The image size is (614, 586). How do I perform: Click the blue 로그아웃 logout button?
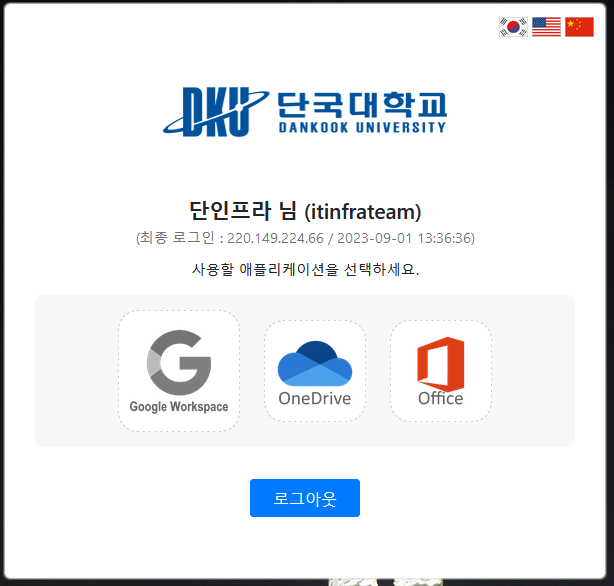305,498
